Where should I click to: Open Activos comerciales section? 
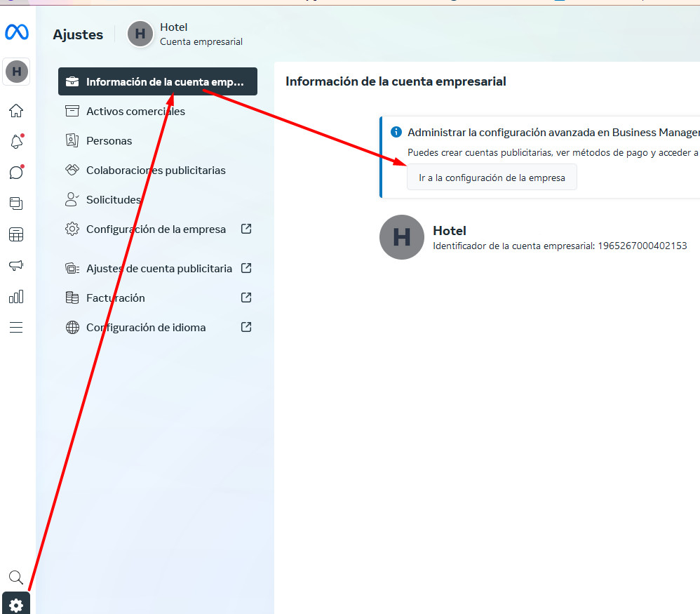[158, 111]
